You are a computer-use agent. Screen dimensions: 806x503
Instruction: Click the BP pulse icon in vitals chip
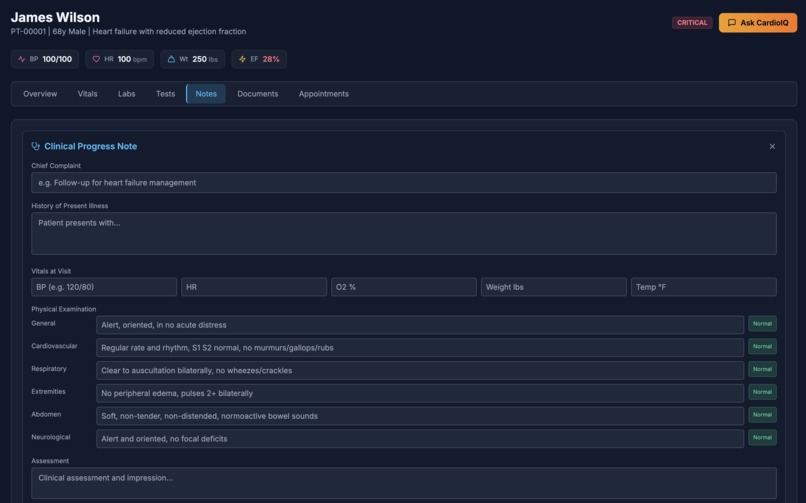(22, 59)
